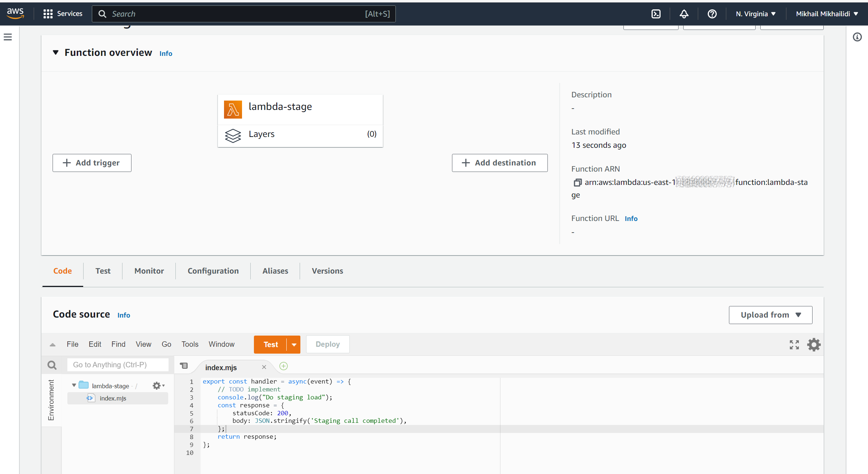This screenshot has height=474, width=868.
Task: Open left hamburger navigation menu
Action: click(8, 37)
